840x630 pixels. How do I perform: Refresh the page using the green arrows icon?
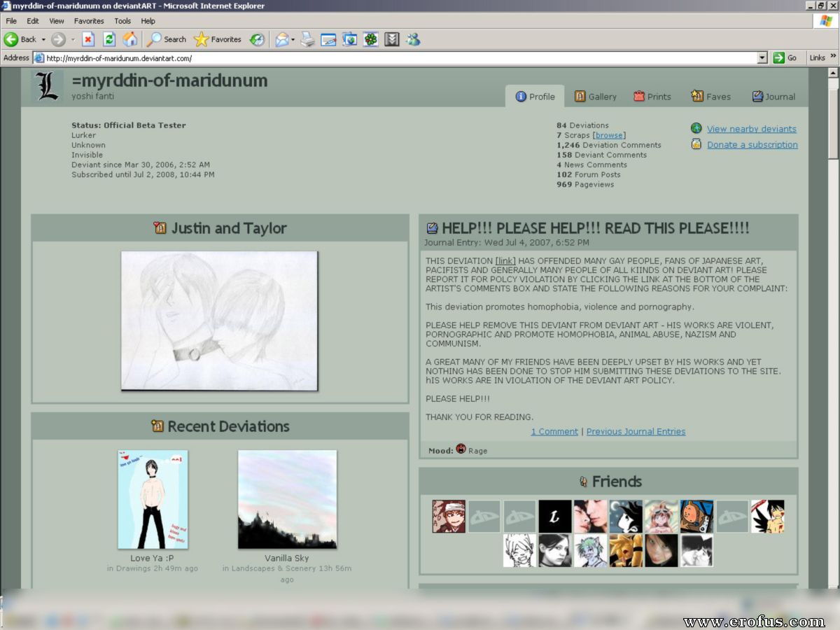click(109, 39)
